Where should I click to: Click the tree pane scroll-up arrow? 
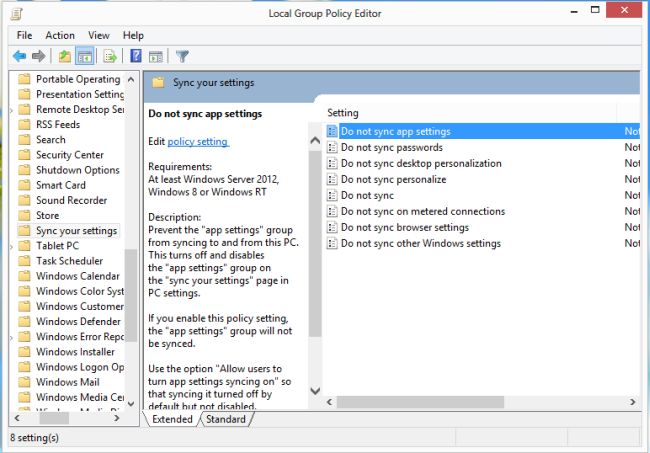(131, 79)
